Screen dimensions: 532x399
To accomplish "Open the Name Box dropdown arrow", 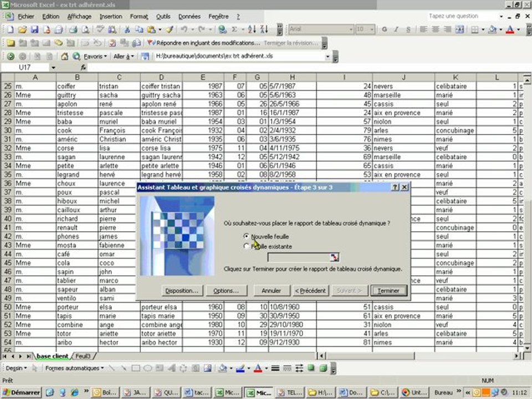I will click(x=53, y=68).
